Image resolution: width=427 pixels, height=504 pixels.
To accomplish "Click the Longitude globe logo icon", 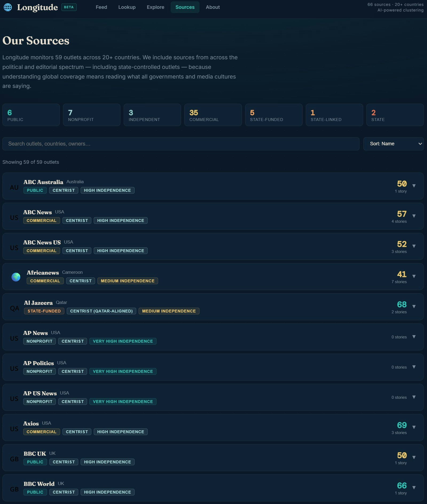I will [8, 7].
